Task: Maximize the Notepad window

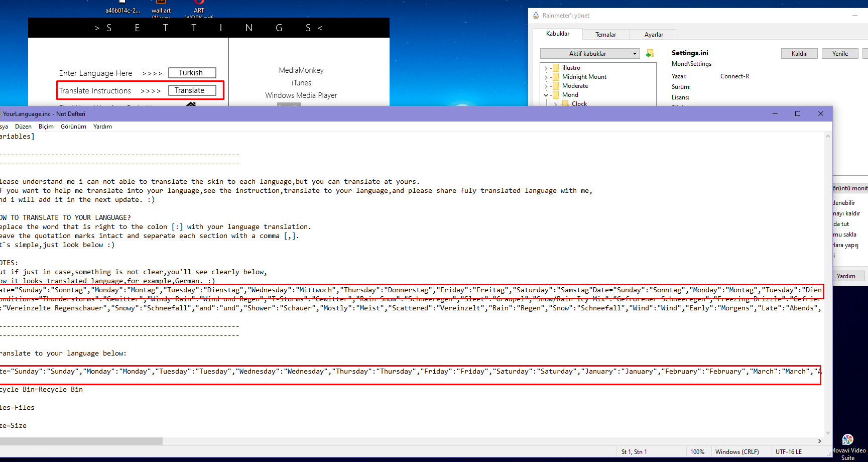Action: [x=798, y=114]
